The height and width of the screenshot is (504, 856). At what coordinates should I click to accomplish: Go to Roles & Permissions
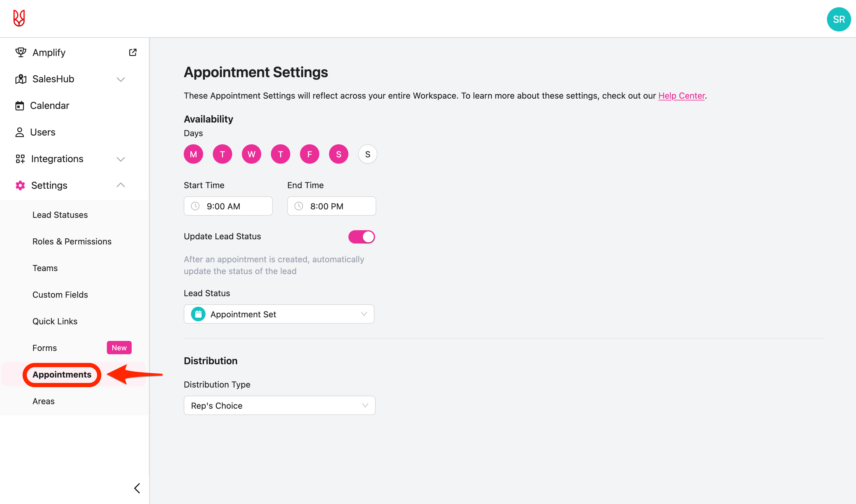point(72,241)
